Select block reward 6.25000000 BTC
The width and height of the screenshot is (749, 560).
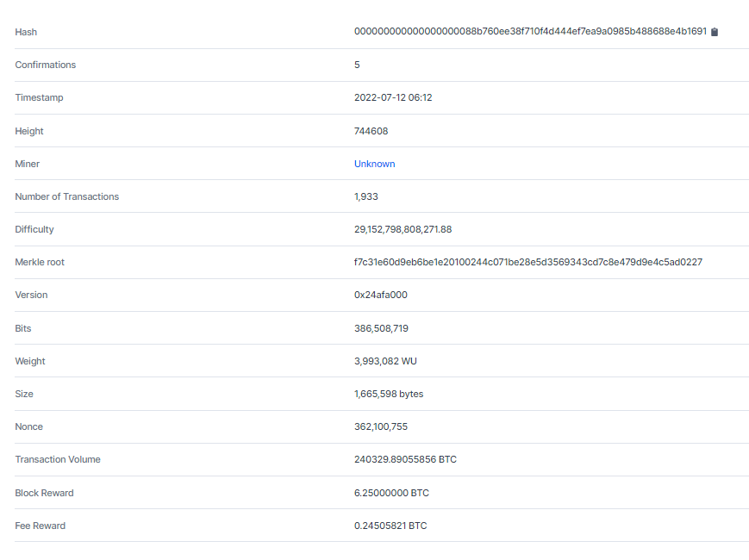(391, 493)
